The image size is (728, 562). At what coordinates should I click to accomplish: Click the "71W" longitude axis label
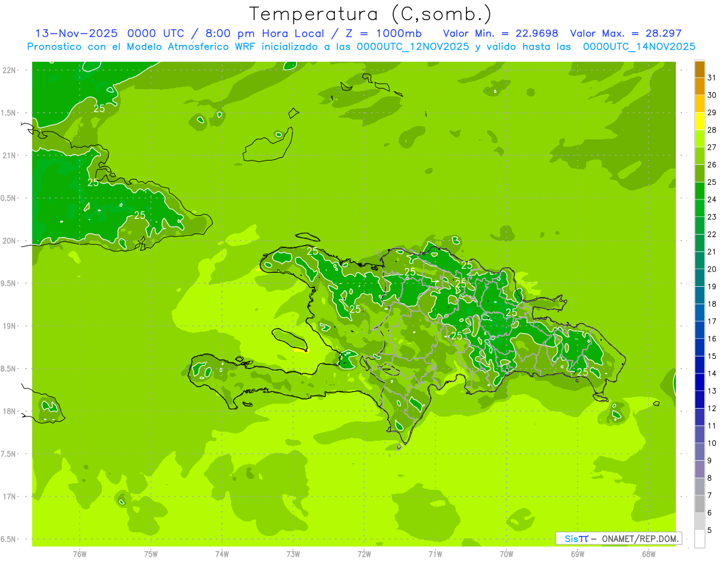pyautogui.click(x=435, y=554)
